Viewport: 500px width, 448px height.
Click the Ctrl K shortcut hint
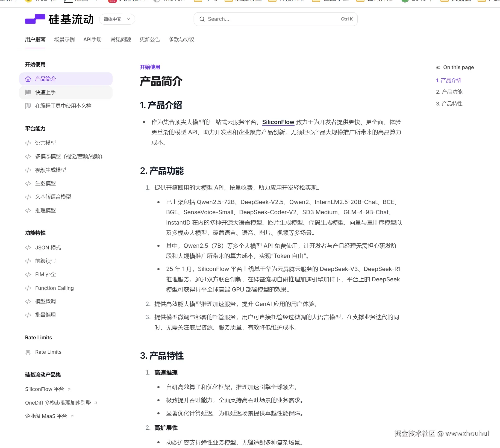347,19
